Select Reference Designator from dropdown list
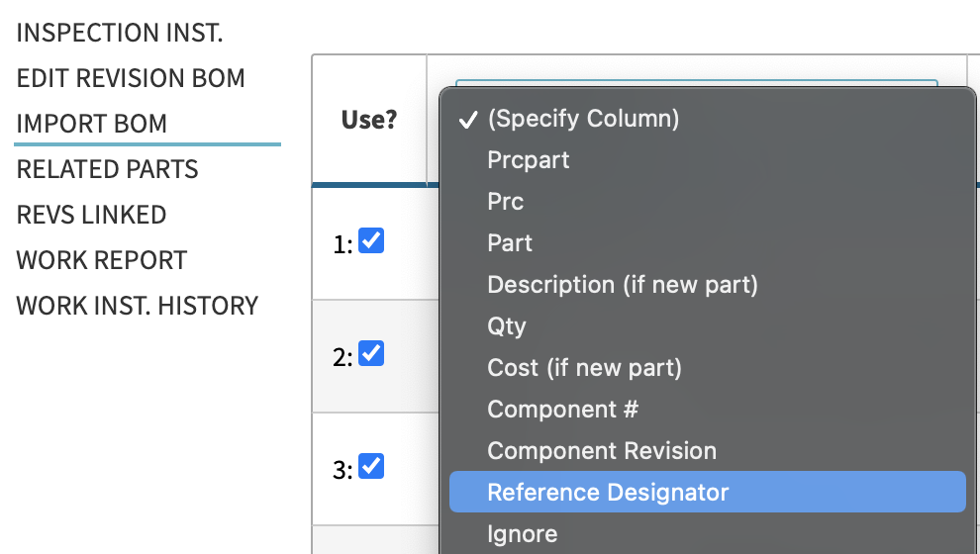The height and width of the screenshot is (554, 980). (708, 492)
